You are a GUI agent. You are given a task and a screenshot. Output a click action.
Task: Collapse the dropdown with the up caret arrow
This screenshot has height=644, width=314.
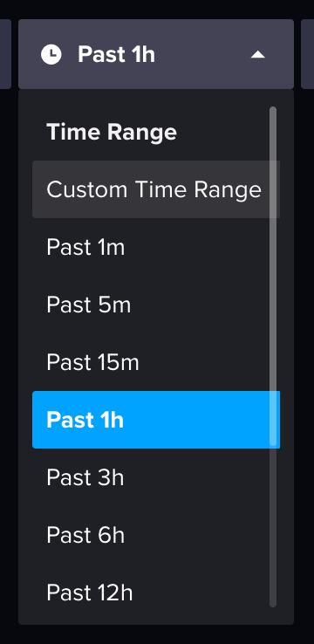pos(258,55)
